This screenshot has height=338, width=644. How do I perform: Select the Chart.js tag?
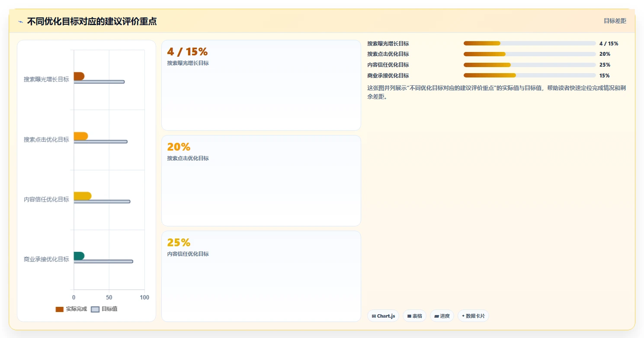coord(383,316)
